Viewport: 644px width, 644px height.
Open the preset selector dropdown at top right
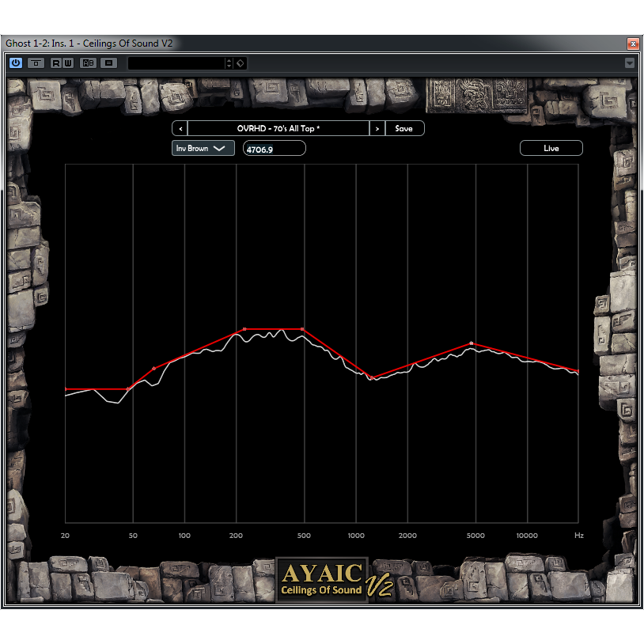[631, 63]
